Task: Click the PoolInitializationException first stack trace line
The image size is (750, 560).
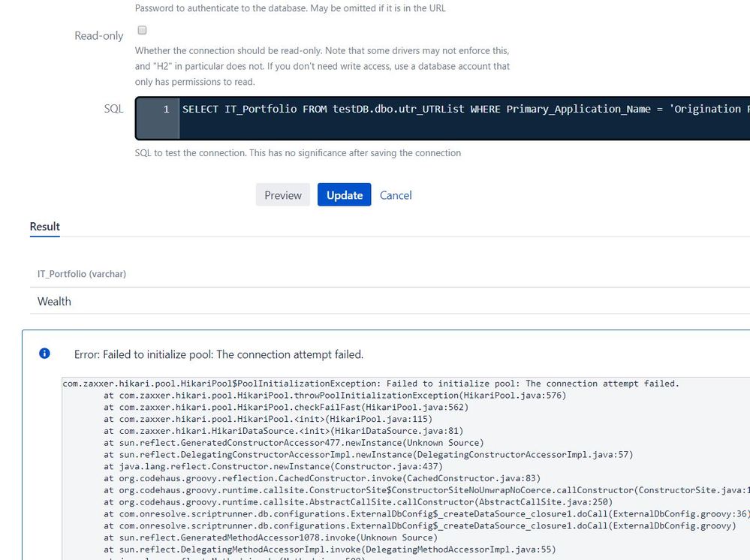Action: click(371, 384)
